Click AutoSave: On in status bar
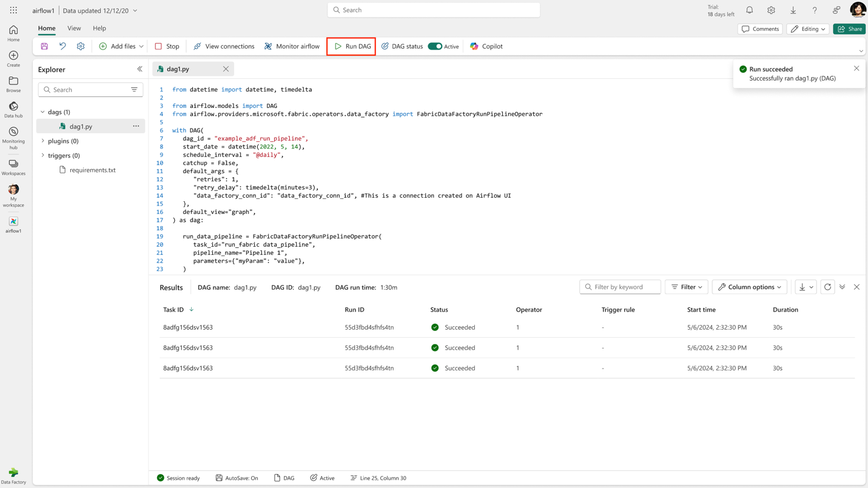868x488 pixels. (237, 478)
